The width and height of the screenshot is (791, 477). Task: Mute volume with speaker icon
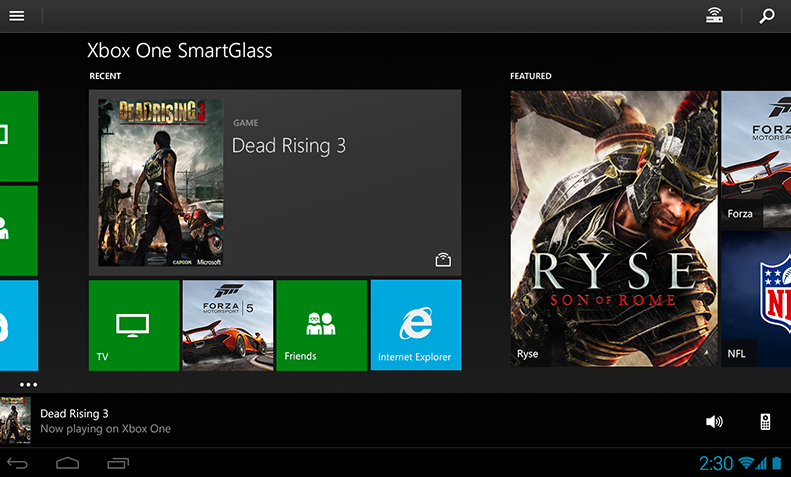coord(714,422)
